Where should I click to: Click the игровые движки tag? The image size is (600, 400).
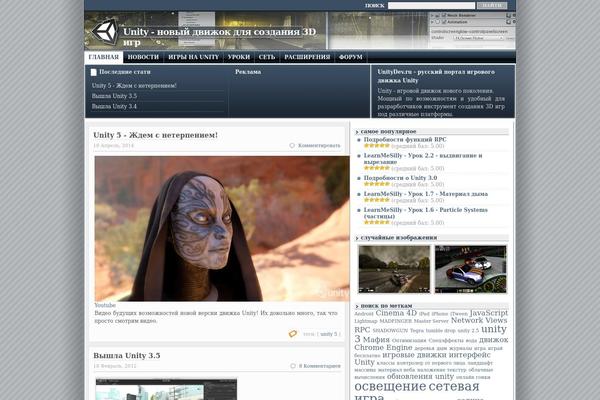414,355
